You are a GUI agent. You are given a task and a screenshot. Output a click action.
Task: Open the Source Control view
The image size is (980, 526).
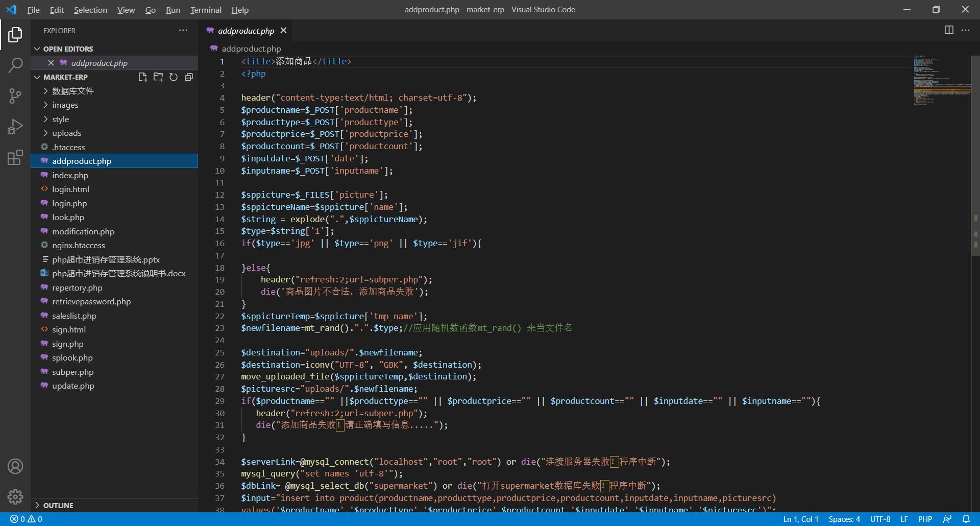click(x=15, y=95)
